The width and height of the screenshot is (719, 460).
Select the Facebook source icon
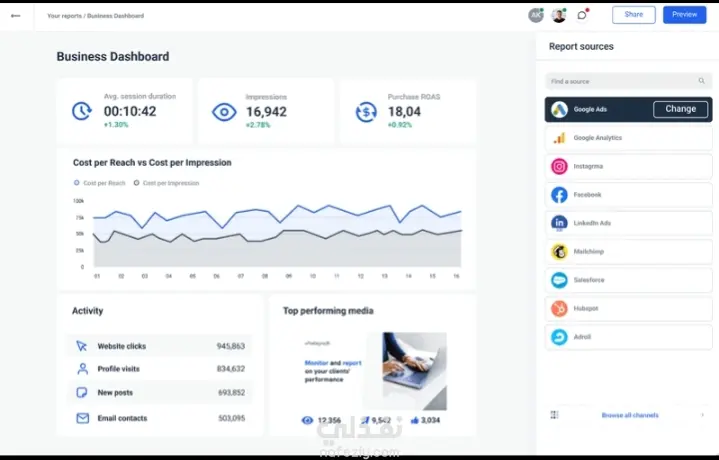[559, 195]
